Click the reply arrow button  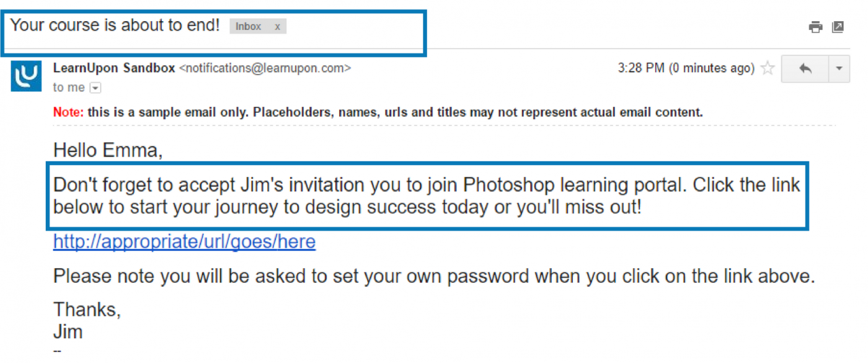pyautogui.click(x=805, y=69)
